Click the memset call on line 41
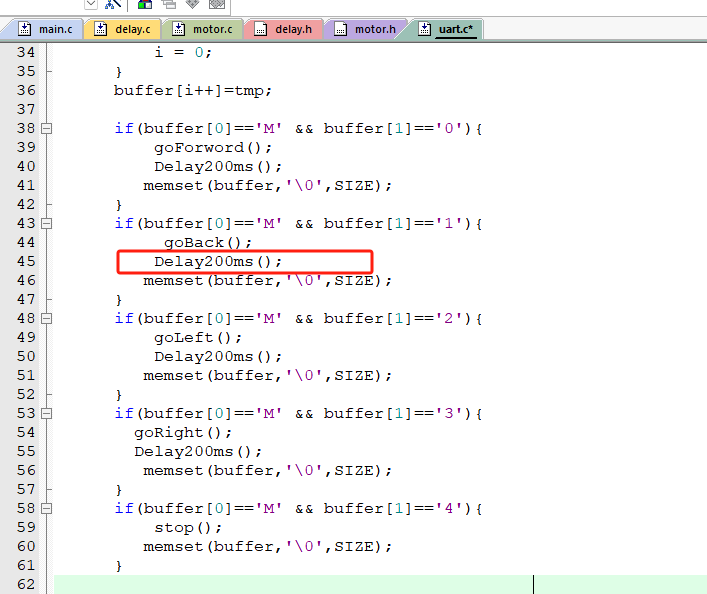Image resolution: width=707 pixels, height=594 pixels. point(267,186)
